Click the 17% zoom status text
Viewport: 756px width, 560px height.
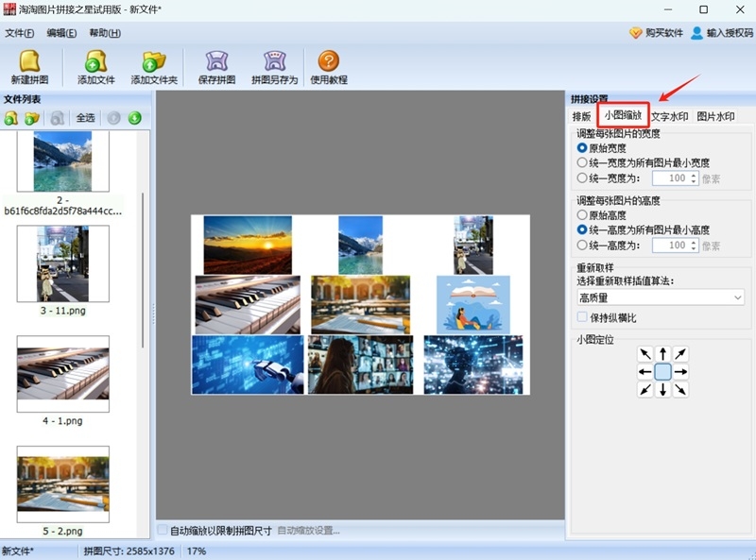[x=197, y=552]
